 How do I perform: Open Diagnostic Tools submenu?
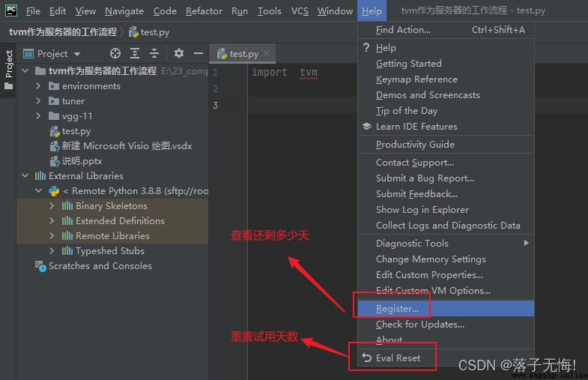[x=446, y=243]
